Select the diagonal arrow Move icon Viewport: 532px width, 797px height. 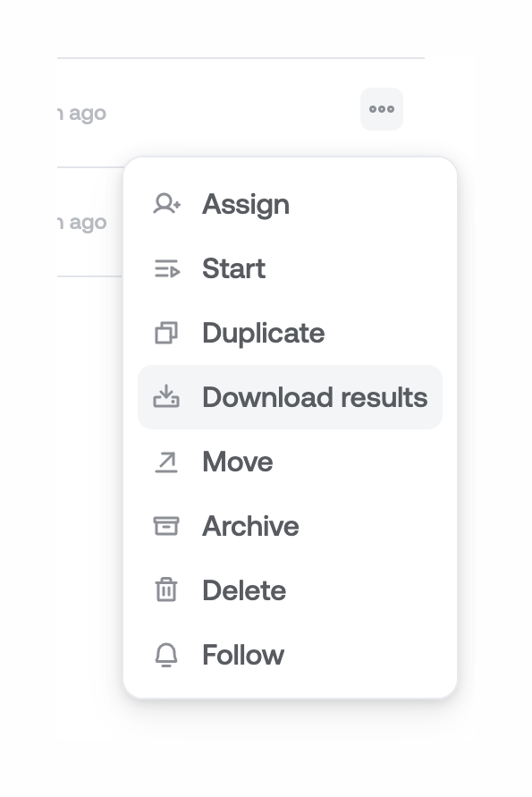(166, 462)
